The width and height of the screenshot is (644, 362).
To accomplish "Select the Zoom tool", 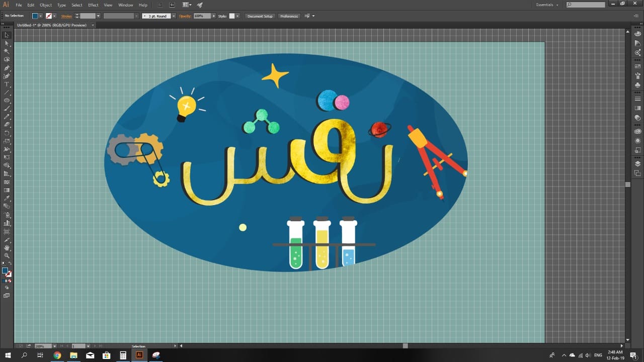I will coord(7,255).
